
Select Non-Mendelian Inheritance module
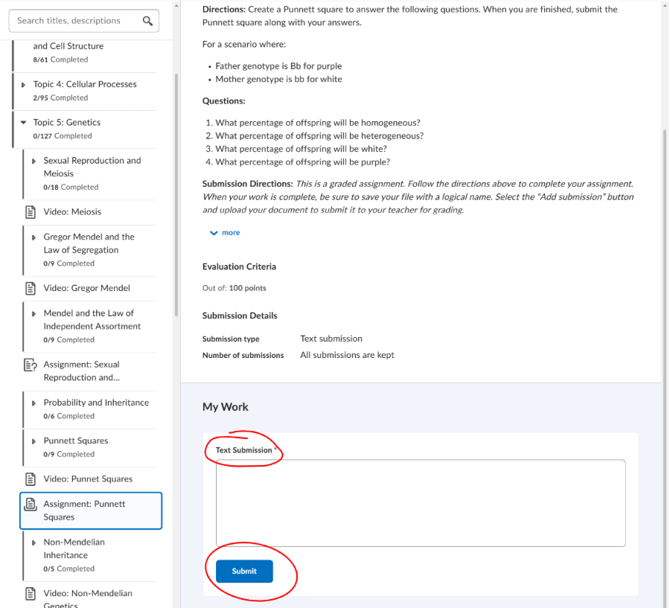[x=74, y=549]
